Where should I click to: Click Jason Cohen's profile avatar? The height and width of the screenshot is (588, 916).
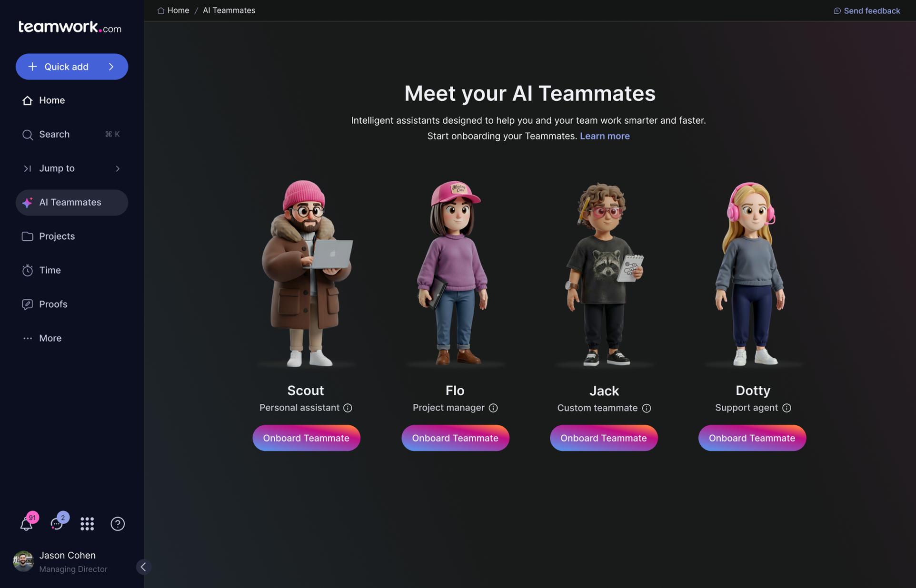pos(23,561)
